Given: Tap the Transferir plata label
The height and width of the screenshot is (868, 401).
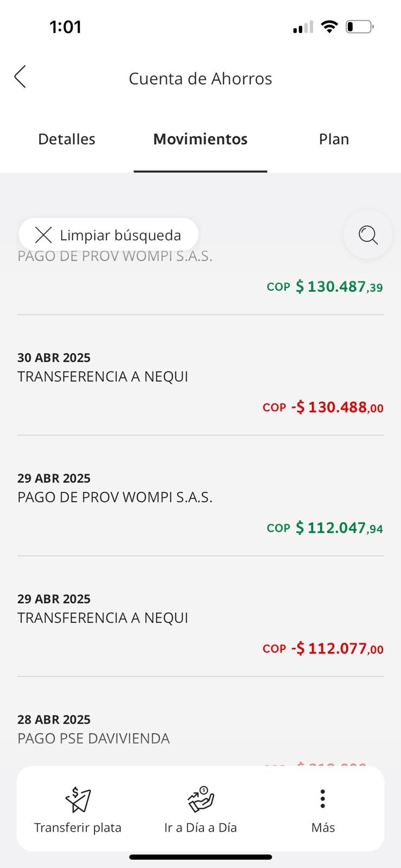Looking at the screenshot, I should [78, 828].
